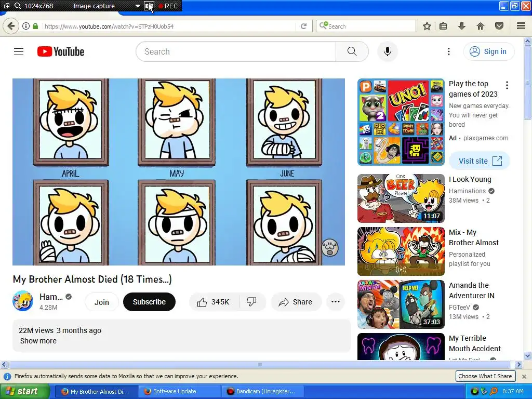Open the FGTeeV channel name
532x399 pixels.
459,307
